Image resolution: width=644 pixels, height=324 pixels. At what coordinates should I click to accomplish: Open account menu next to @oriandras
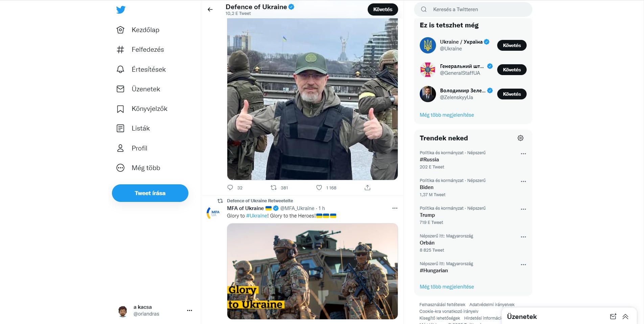[x=189, y=310]
